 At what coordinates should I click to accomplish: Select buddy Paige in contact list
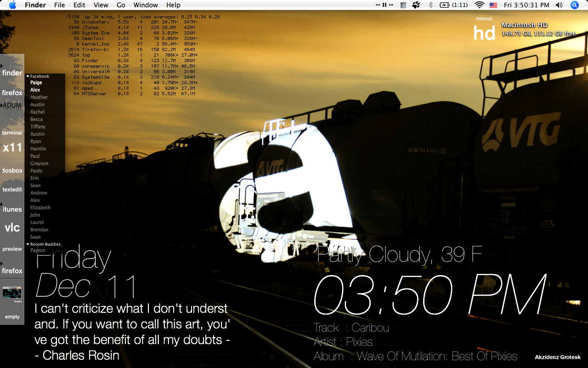[36, 83]
